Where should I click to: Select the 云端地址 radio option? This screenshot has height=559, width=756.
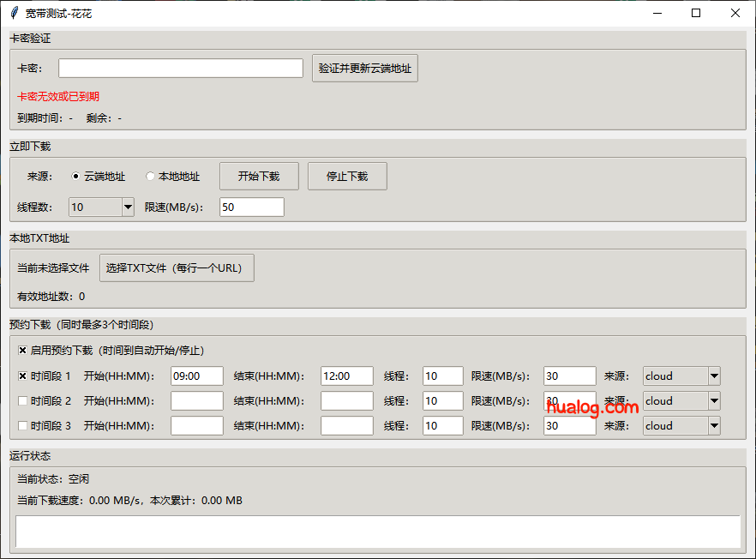[x=75, y=176]
